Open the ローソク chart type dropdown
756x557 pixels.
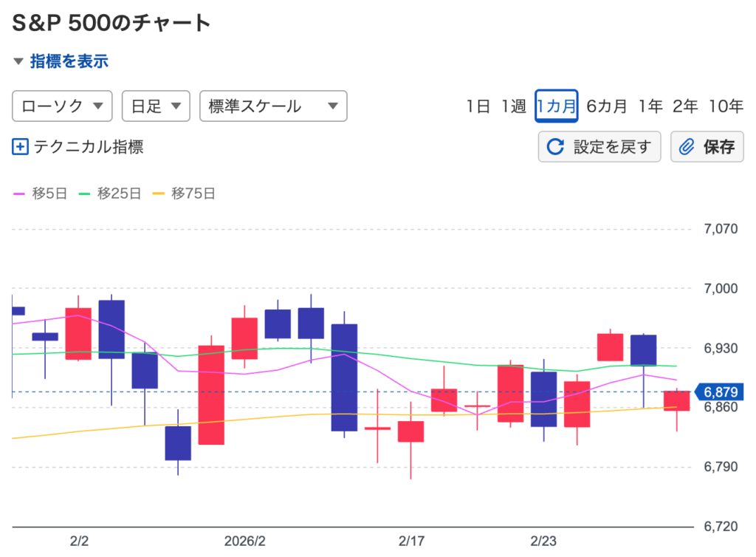click(x=62, y=106)
